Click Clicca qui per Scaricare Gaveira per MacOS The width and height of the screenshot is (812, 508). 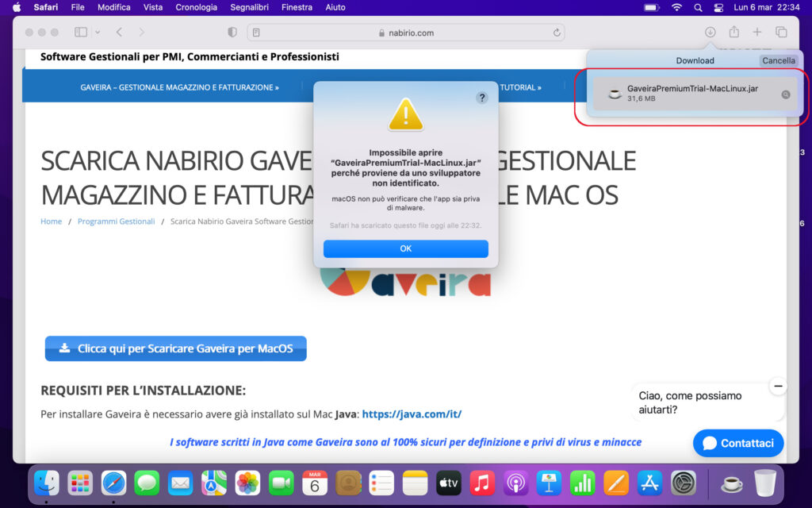click(x=175, y=348)
